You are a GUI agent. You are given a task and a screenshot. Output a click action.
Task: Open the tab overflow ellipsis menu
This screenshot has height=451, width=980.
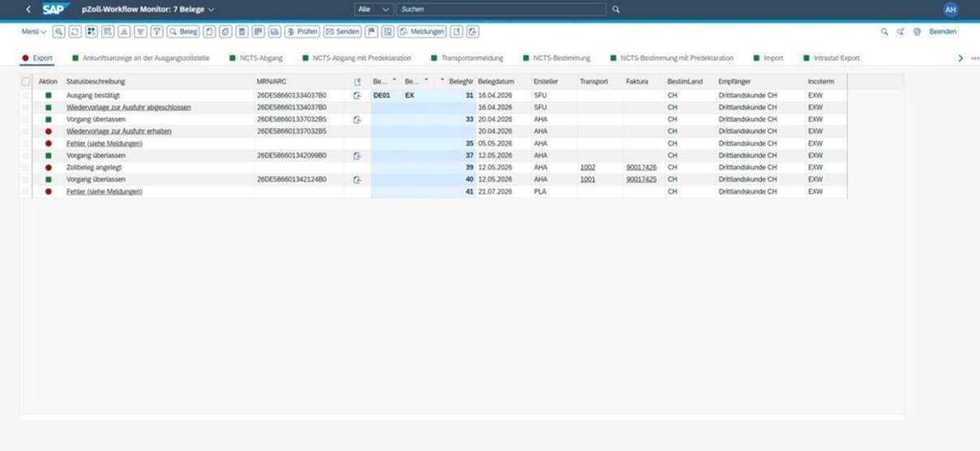[x=974, y=58]
